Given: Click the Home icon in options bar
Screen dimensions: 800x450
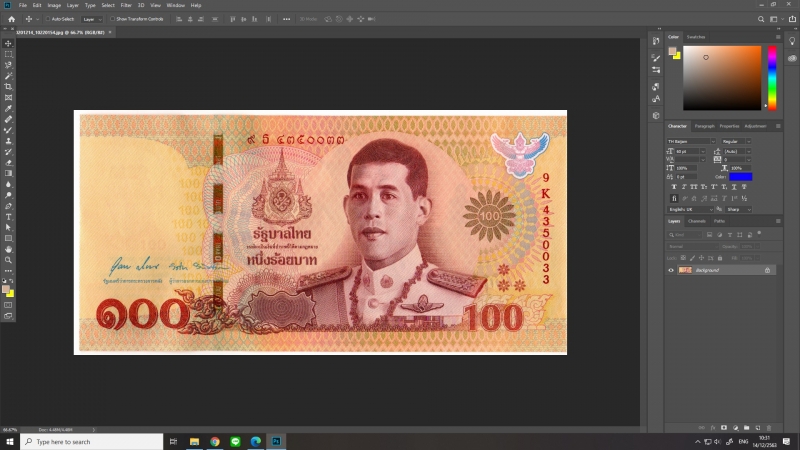Looking at the screenshot, I should [11, 19].
